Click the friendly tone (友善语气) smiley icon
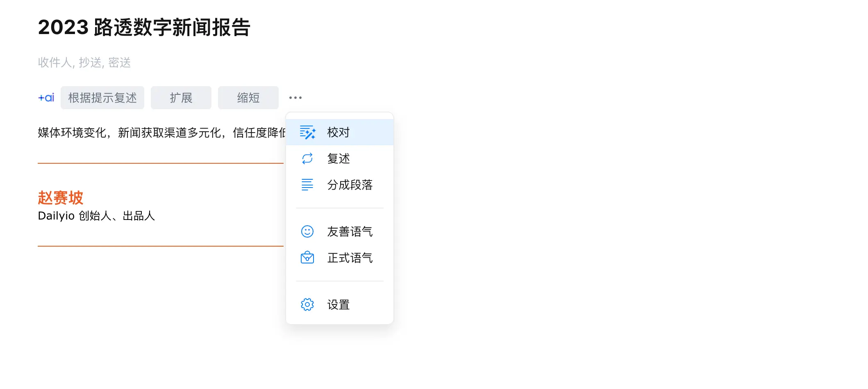The height and width of the screenshot is (389, 868). (307, 231)
